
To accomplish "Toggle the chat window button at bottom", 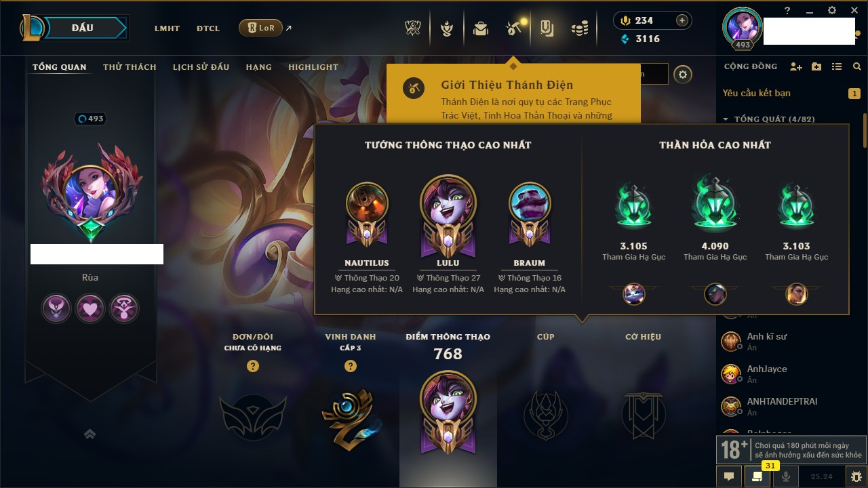I will 729,476.
